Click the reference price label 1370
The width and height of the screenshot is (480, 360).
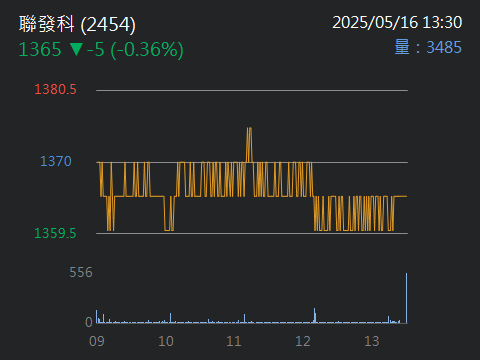tap(56, 161)
